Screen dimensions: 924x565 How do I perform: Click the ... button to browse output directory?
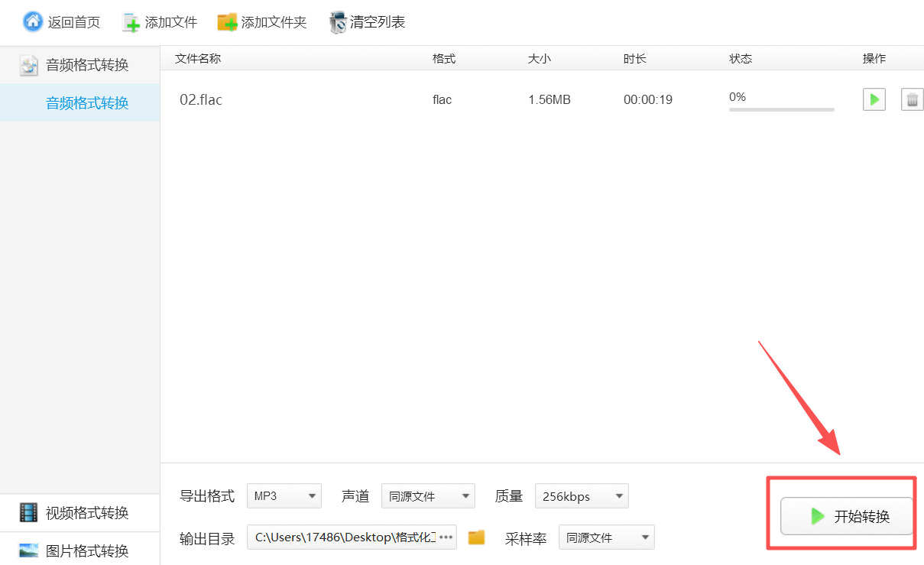[446, 537]
